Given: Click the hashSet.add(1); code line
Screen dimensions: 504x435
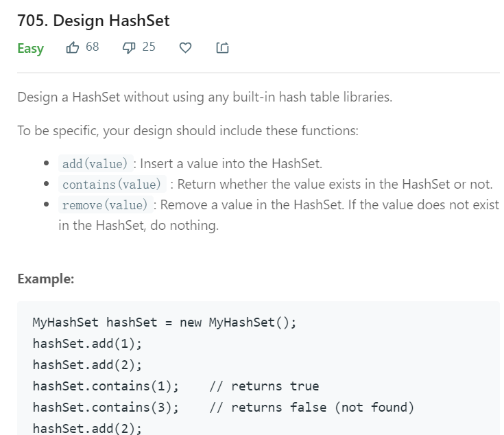Looking at the screenshot, I should point(87,344).
